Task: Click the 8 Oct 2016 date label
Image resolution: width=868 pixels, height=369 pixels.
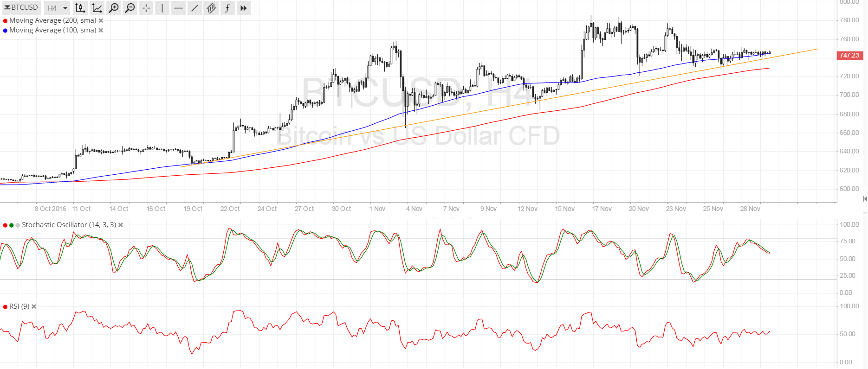Action: click(51, 209)
